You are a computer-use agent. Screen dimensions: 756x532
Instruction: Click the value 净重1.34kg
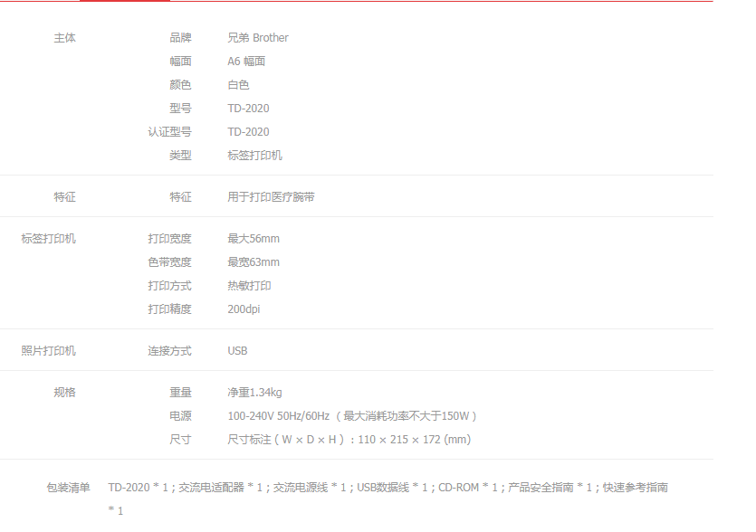(254, 393)
